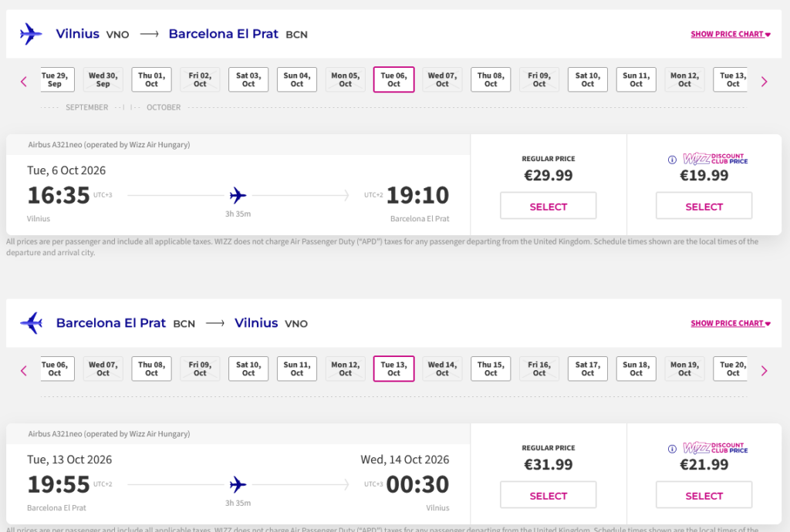This screenshot has width=790, height=532.
Task: Go to next outbound dates with right arrow
Action: click(764, 81)
